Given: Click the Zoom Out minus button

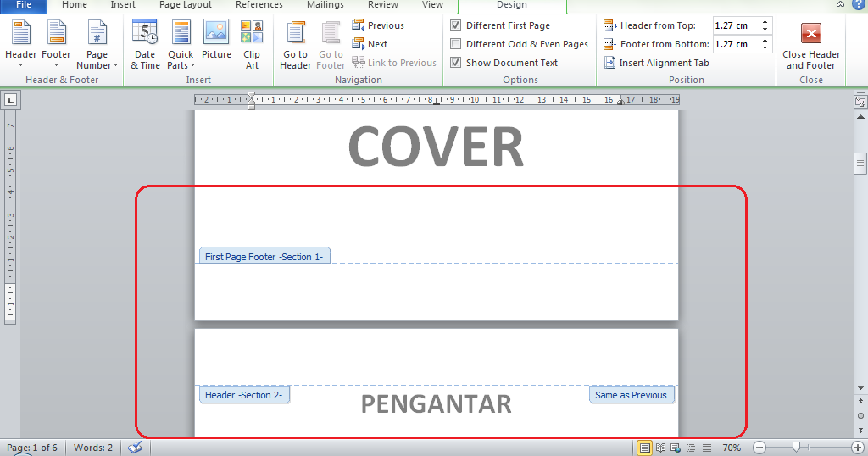Looking at the screenshot, I should [x=759, y=448].
